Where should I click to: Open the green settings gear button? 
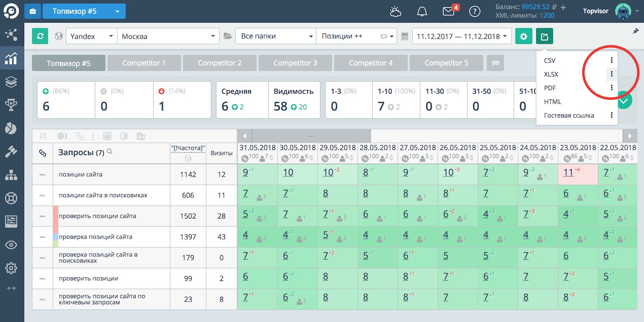[x=523, y=36]
